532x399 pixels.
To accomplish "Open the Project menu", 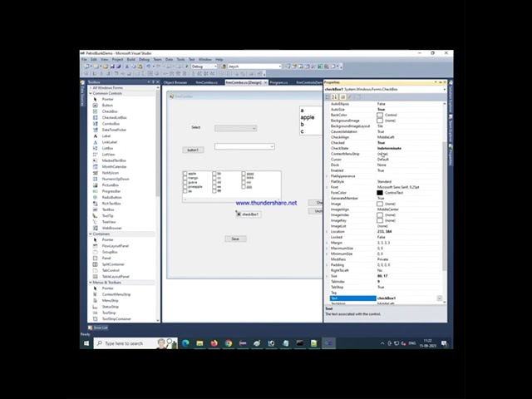I will (x=117, y=59).
